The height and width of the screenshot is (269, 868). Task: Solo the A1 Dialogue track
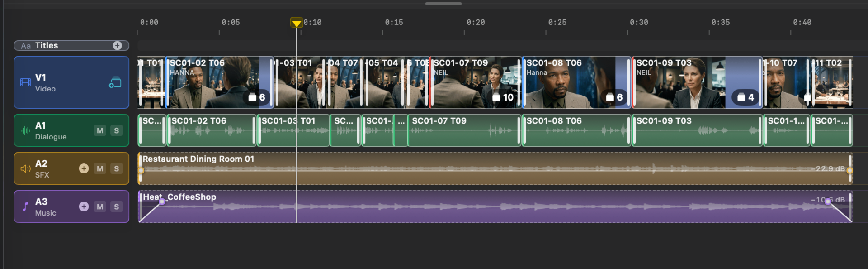coord(116,130)
